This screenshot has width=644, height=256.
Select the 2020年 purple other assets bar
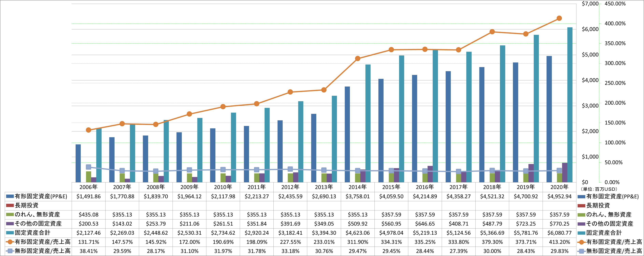pos(565,173)
